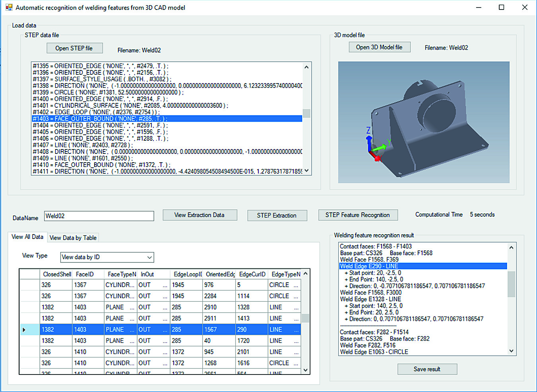This screenshot has width=537, height=392.
Task: Click the data table scrollbar thumb
Action: (305, 318)
